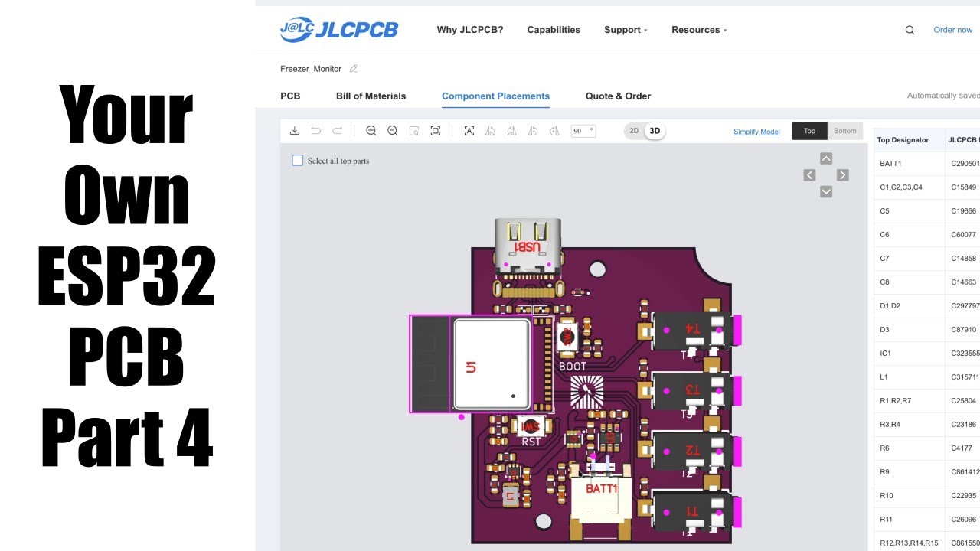
Task: Click the JLCPCB logo
Action: click(x=339, y=30)
